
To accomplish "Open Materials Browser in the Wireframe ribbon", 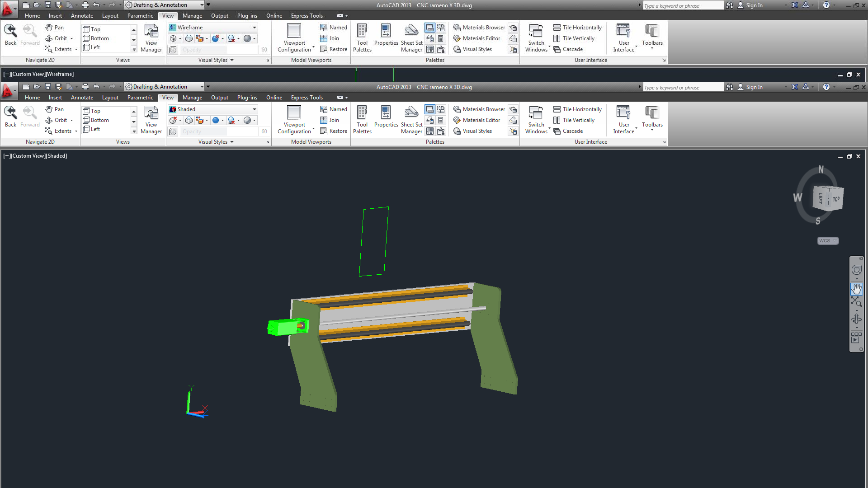I will (x=479, y=28).
